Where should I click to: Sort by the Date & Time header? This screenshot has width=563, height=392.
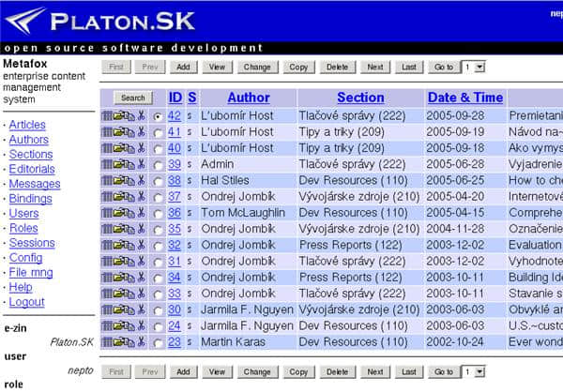coord(465,98)
